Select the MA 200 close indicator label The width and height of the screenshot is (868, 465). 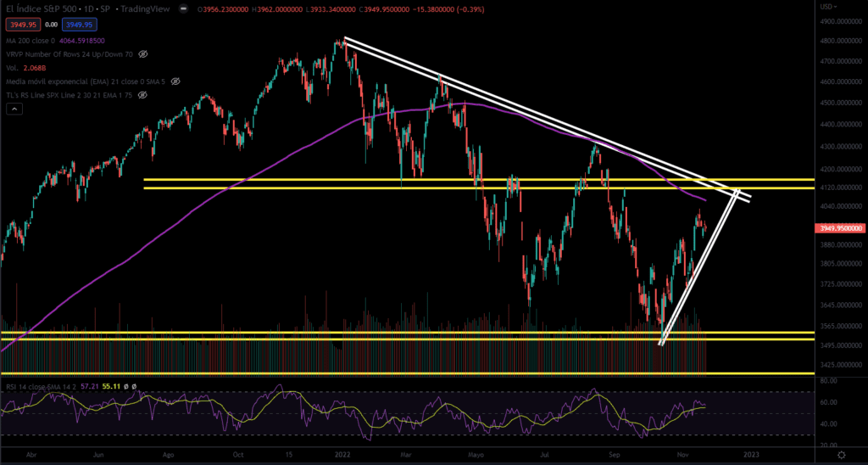pyautogui.click(x=30, y=40)
